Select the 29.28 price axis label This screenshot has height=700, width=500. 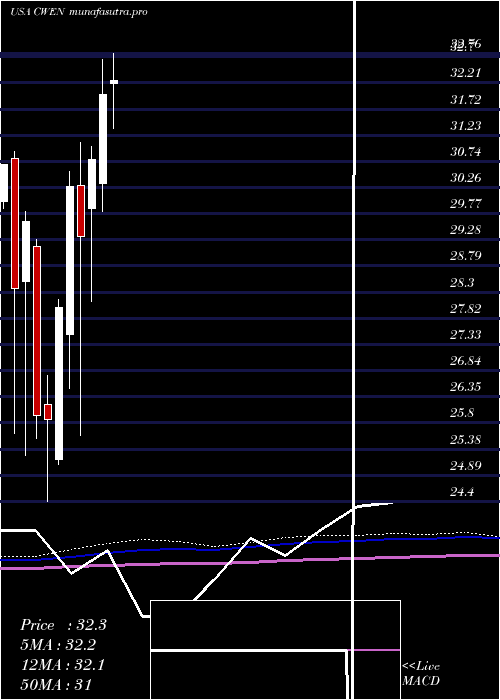pyautogui.click(x=466, y=230)
